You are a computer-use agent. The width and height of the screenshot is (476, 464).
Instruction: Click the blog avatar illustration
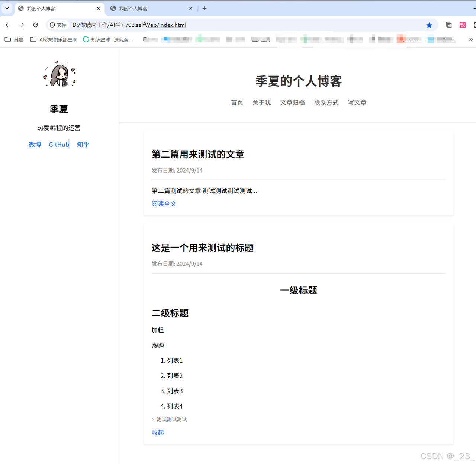pos(59,74)
